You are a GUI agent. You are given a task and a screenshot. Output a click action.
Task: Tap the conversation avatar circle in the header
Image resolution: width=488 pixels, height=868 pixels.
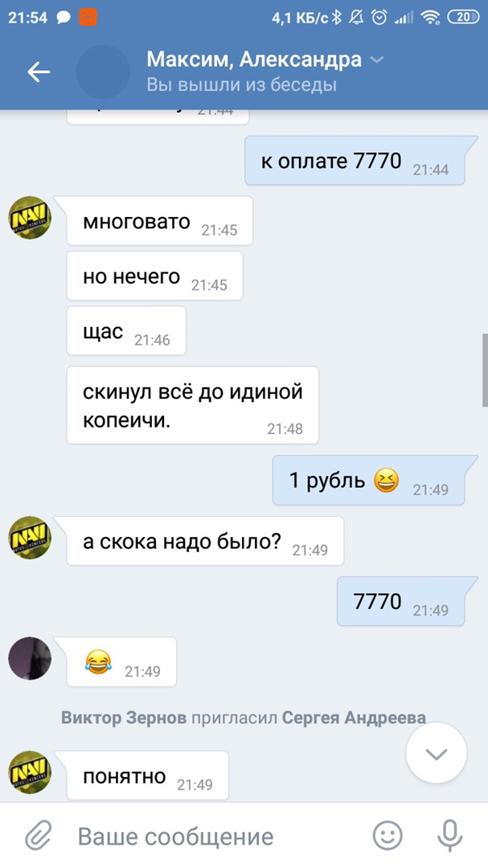point(103,72)
